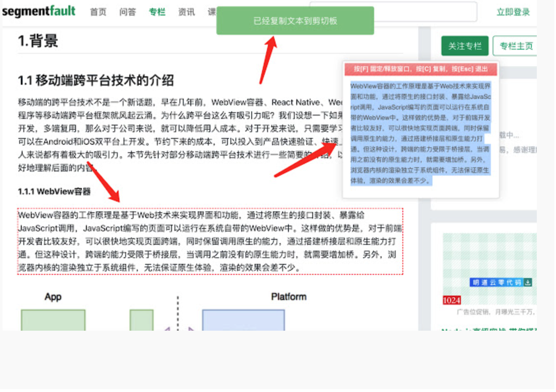Click the segmentfault logo

pos(38,11)
